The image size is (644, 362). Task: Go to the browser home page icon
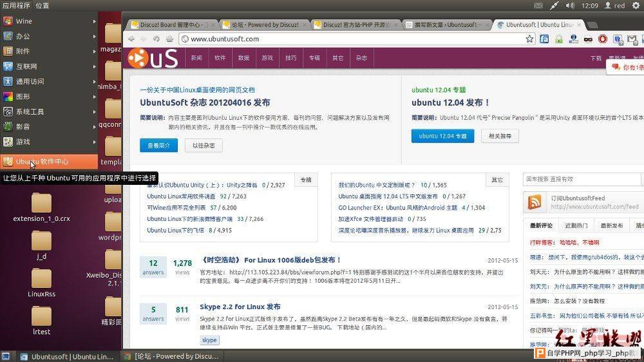pos(169,39)
